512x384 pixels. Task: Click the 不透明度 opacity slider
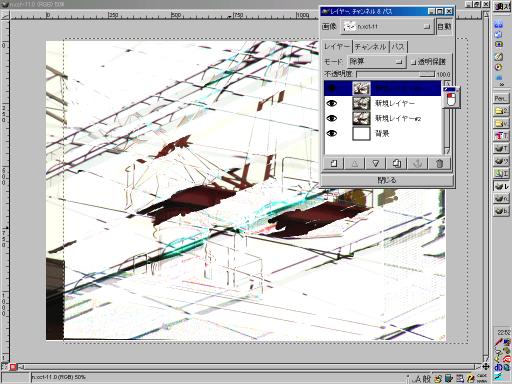pos(395,74)
